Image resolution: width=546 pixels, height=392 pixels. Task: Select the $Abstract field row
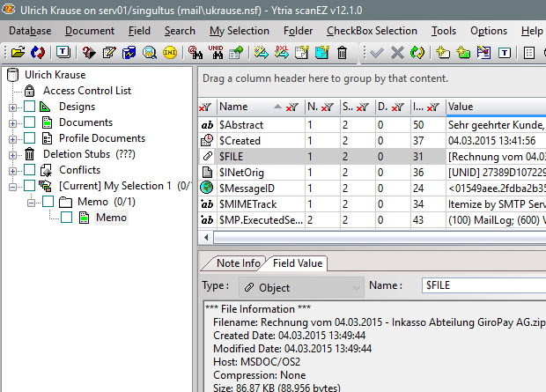pyautogui.click(x=372, y=125)
